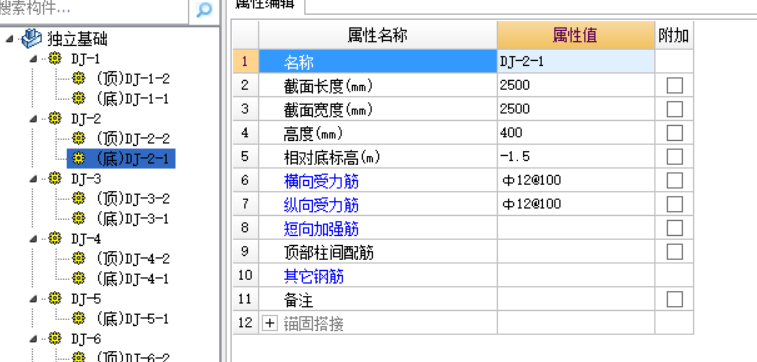Click the gear icon of (底)DJ-1-1
757x362 pixels.
click(79, 98)
